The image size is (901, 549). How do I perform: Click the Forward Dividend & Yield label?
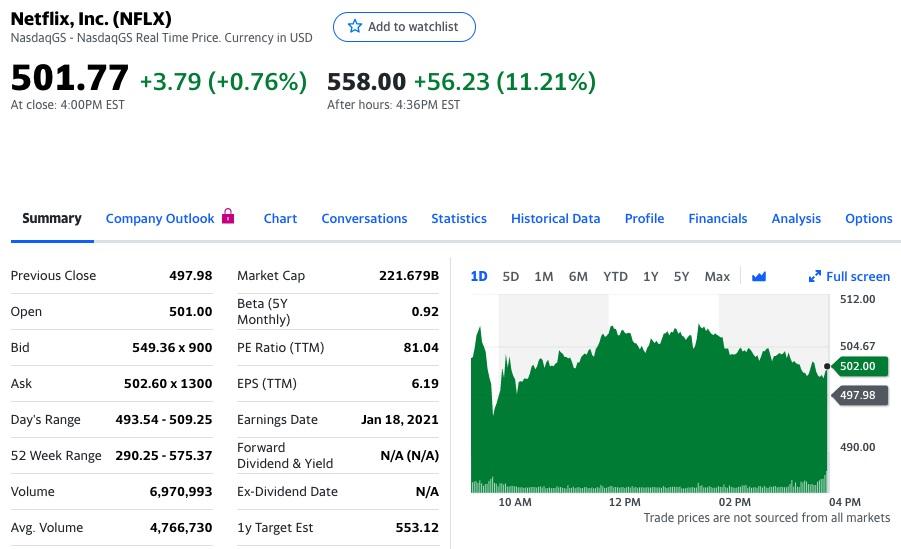[x=285, y=455]
